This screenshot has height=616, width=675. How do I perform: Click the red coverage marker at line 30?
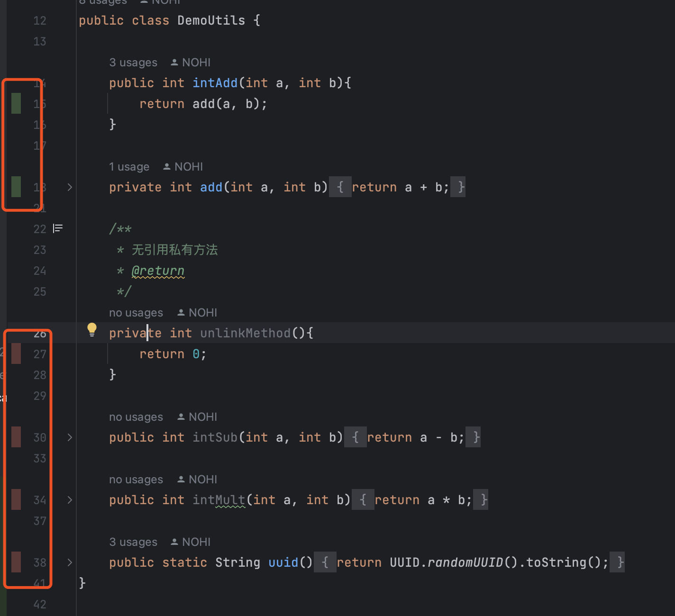tap(16, 437)
